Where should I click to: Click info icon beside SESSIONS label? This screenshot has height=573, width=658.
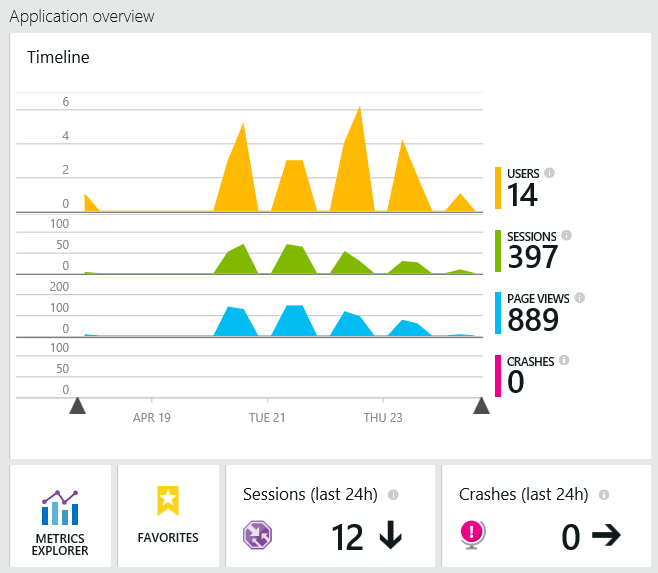click(566, 236)
